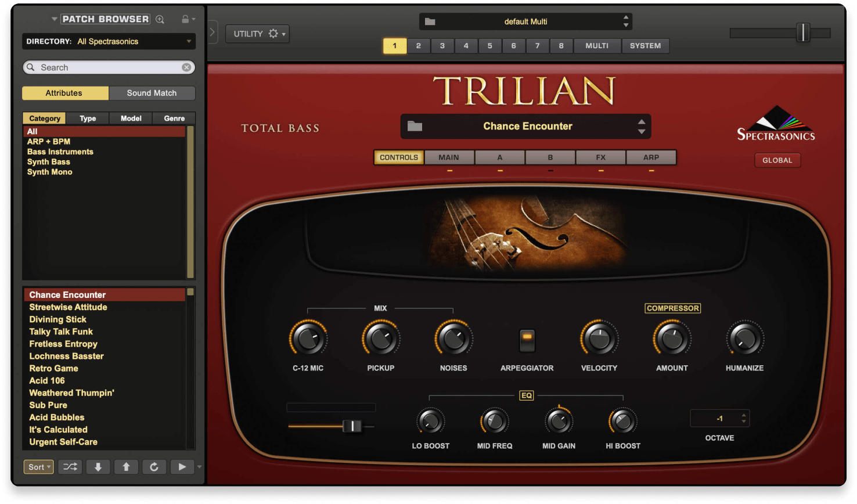This screenshot has height=504, width=857.
Task: Select the Talky Talk Funk patch
Action: 61,332
